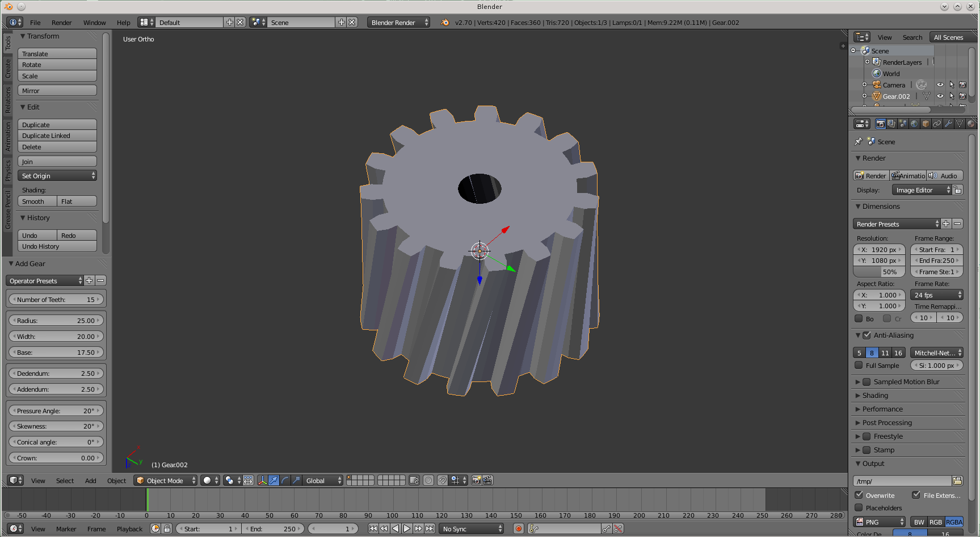Screen dimensions: 980x537
Task: Enable the Freestyle checkbox
Action: coord(867,436)
